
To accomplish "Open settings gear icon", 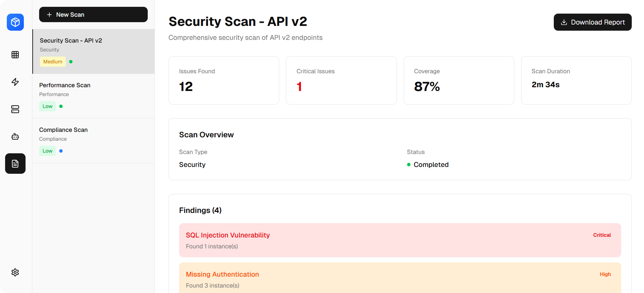I will (x=15, y=272).
